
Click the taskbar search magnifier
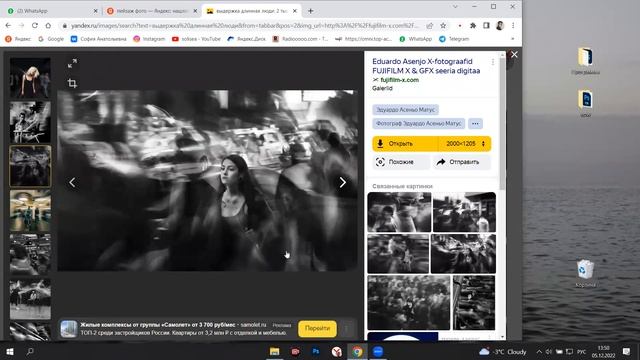(x=30, y=351)
